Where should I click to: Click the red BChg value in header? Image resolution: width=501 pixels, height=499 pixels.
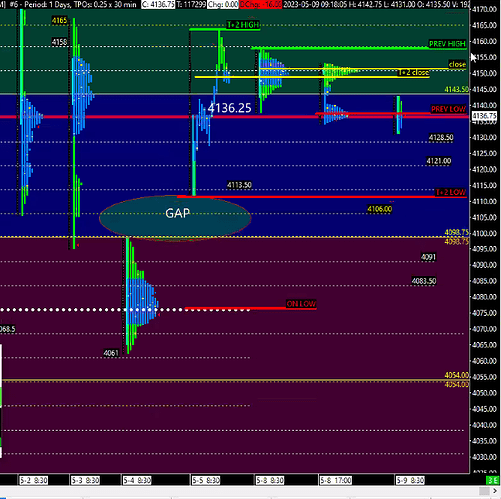coord(261,4)
